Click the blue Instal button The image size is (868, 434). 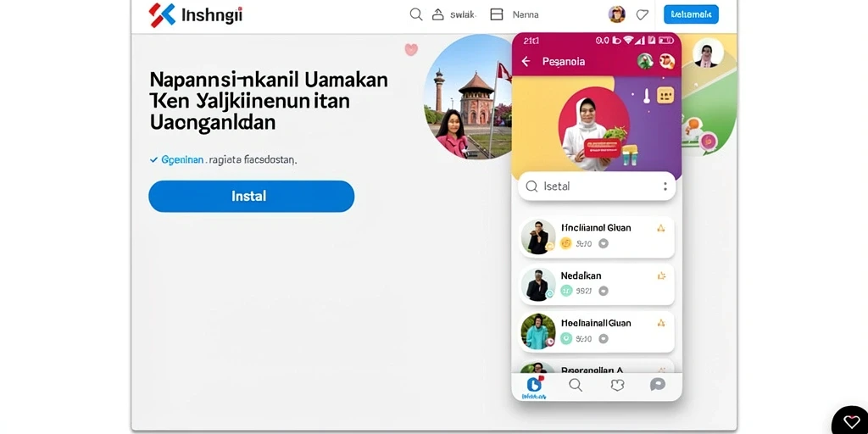pyautogui.click(x=251, y=196)
